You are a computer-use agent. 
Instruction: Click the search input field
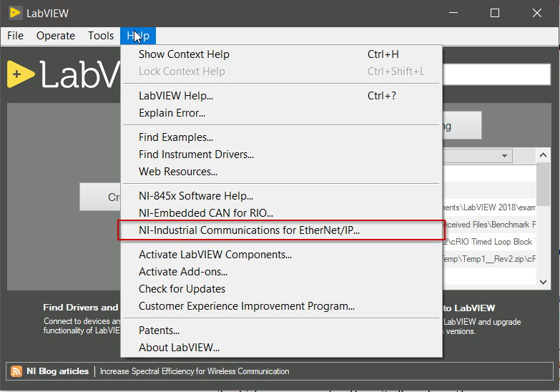[496, 74]
